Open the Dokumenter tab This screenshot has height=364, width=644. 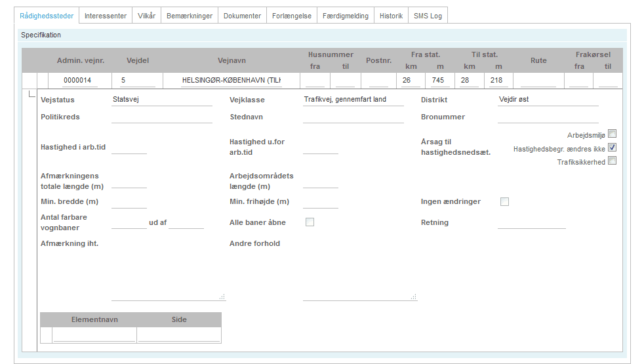coord(242,16)
